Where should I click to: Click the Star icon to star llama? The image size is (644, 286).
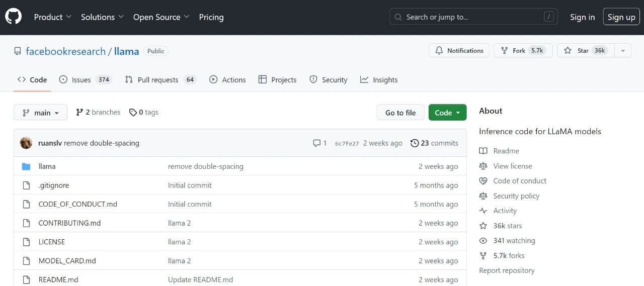[x=568, y=51]
